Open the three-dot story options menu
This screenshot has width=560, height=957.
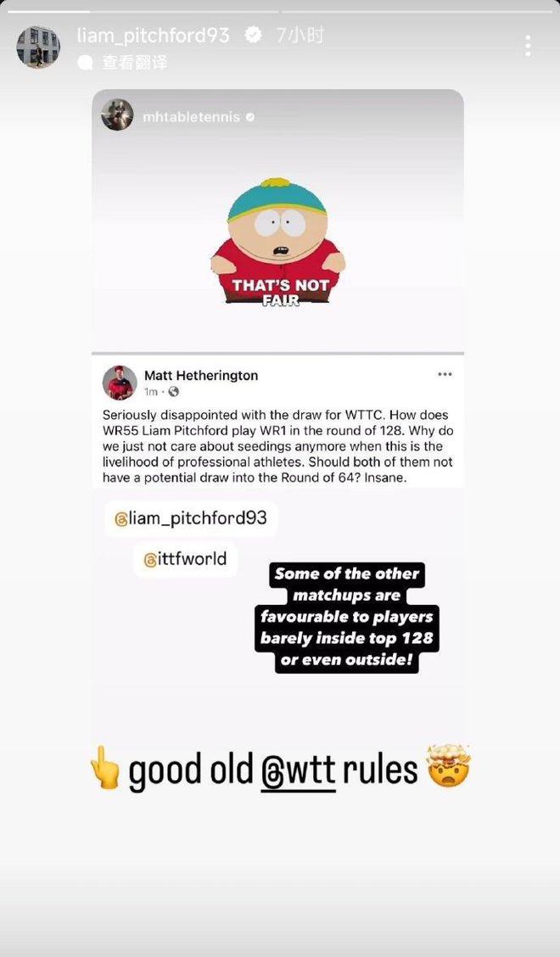click(x=528, y=46)
